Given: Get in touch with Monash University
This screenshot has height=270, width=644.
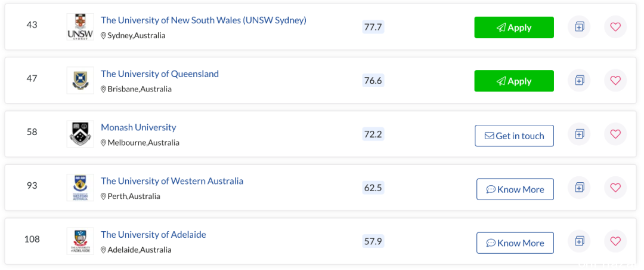Looking at the screenshot, I should point(514,136).
